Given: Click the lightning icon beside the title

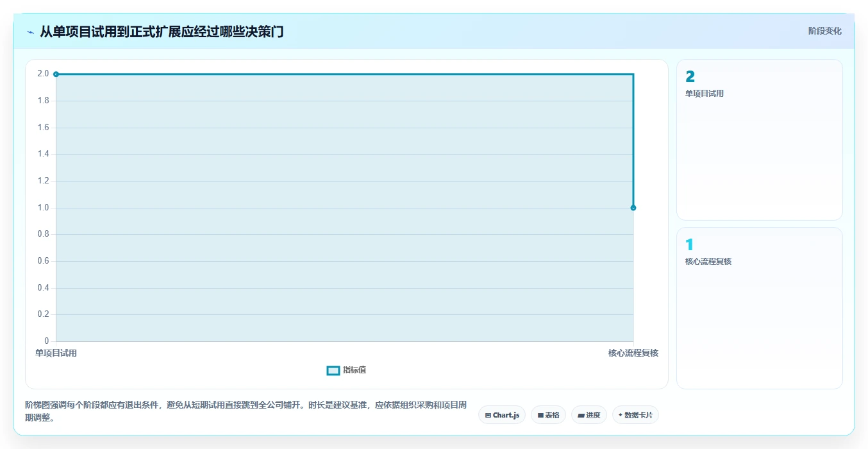Looking at the screenshot, I should [30, 32].
